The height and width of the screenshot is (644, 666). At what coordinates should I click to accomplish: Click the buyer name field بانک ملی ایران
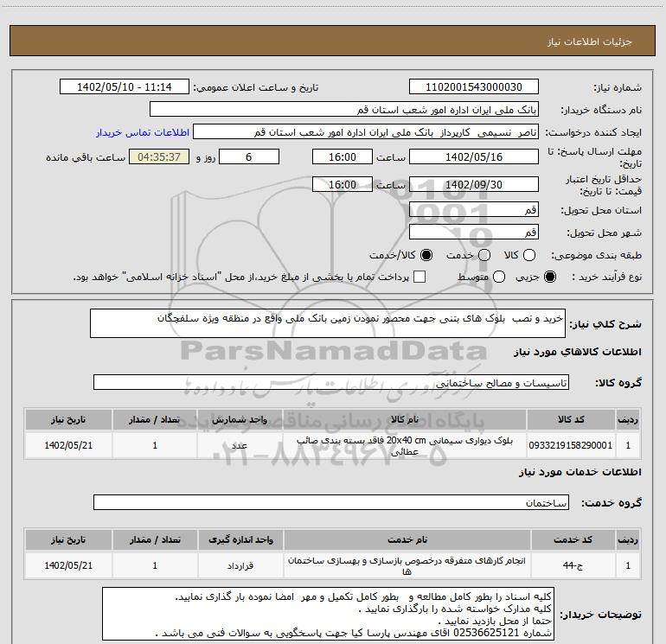pos(344,110)
